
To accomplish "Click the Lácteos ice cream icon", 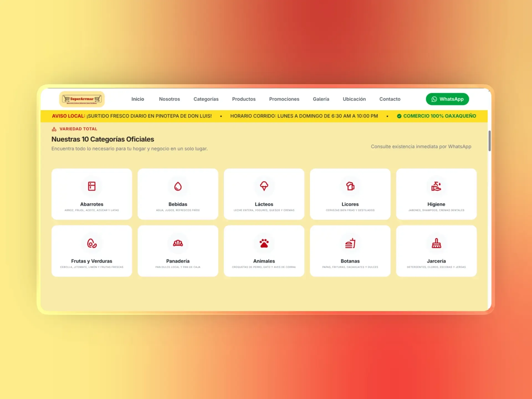I will tap(264, 186).
